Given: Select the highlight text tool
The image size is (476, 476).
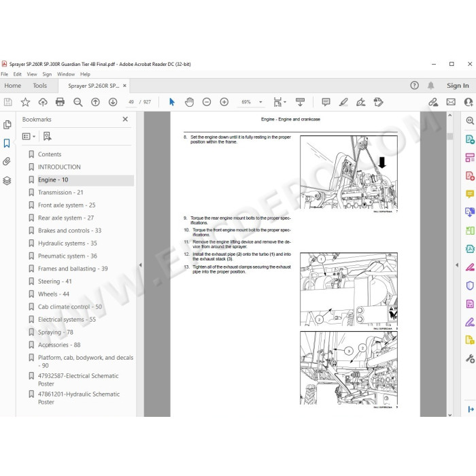Looking at the screenshot, I should [x=343, y=102].
